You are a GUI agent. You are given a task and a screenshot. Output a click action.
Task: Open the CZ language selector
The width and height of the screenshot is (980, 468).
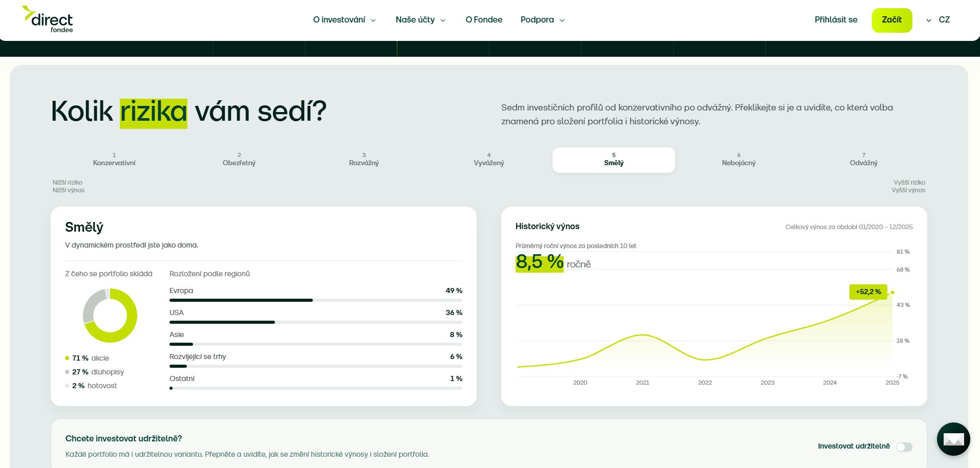(938, 20)
